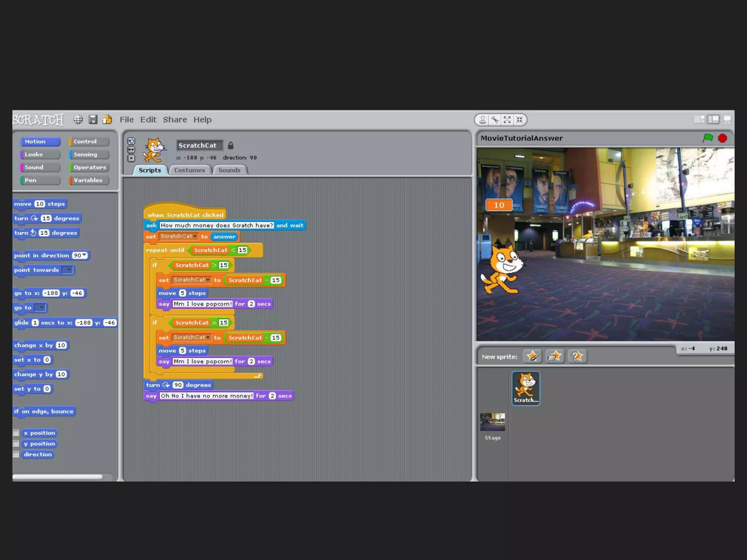Image resolution: width=747 pixels, height=560 pixels.
Task: Click the 15 value in repeat until condition
Action: 242,250
